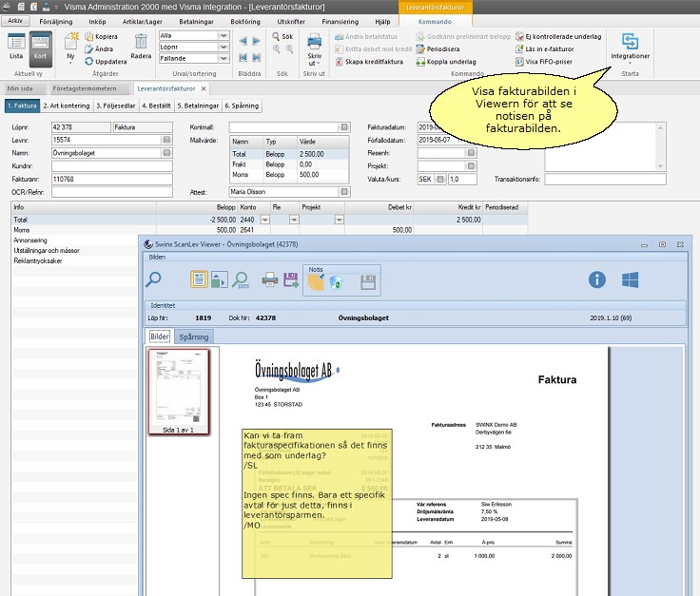Create new invoice with Ny
The image size is (700, 596).
coord(71,48)
